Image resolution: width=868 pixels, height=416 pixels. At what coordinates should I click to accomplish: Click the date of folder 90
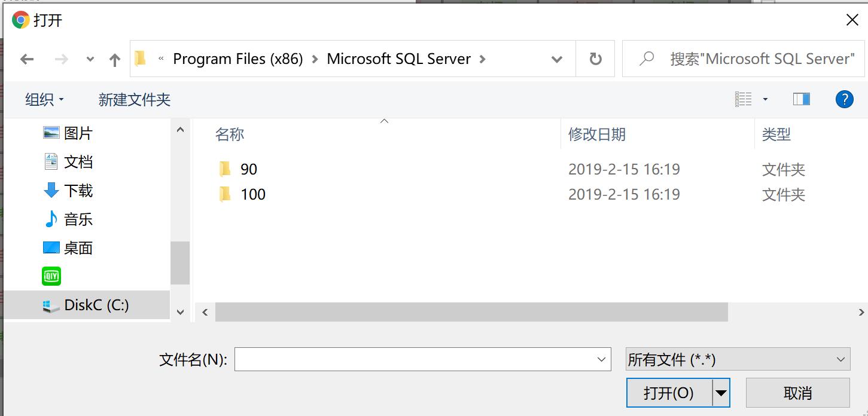click(x=624, y=169)
